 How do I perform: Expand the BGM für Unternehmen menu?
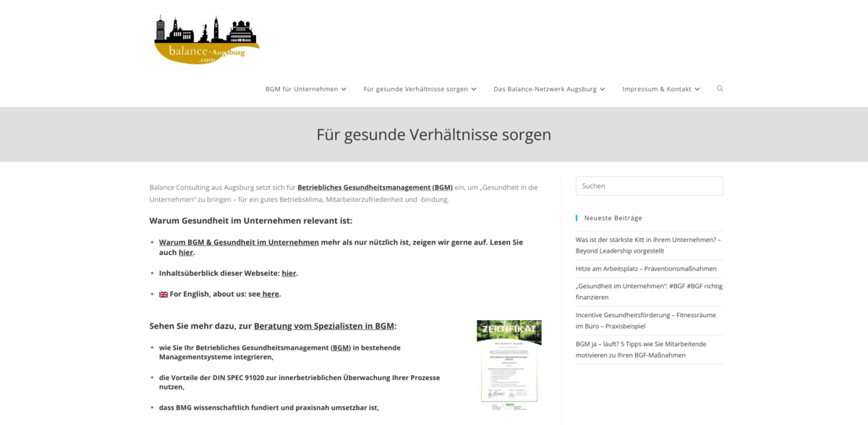coord(305,89)
